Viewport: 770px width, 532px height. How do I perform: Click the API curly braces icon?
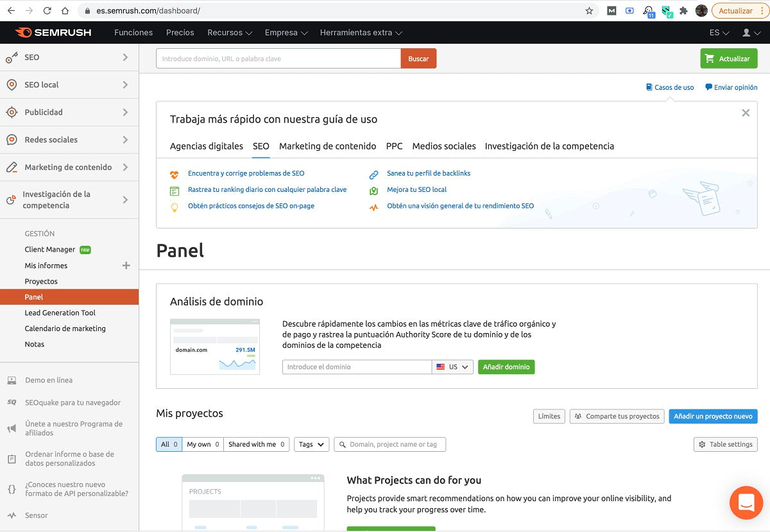click(12, 489)
